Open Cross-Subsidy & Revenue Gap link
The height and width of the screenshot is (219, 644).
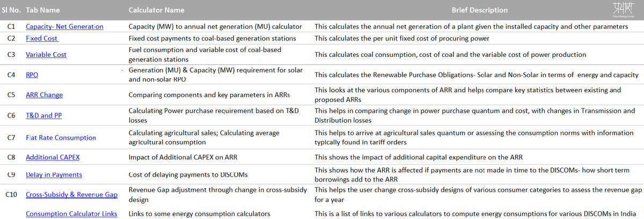tap(71, 195)
